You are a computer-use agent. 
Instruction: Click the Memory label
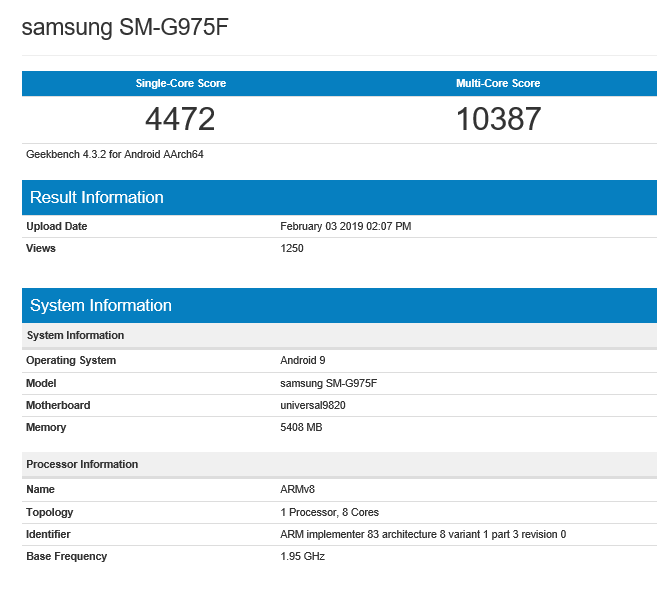[46, 427]
